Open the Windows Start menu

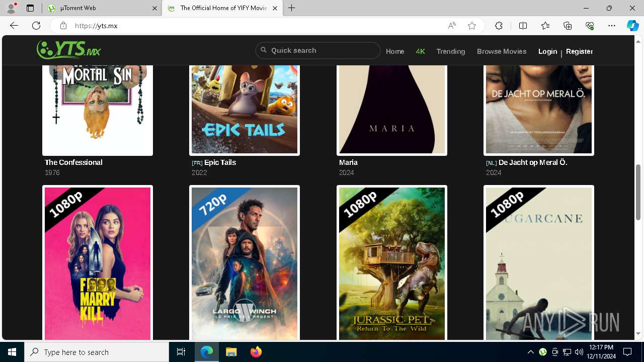coord(12,352)
